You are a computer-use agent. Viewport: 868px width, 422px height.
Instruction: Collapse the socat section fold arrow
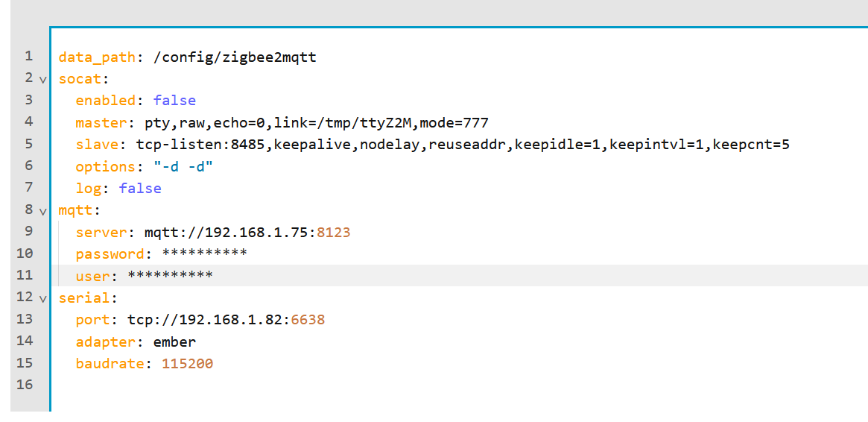point(42,79)
